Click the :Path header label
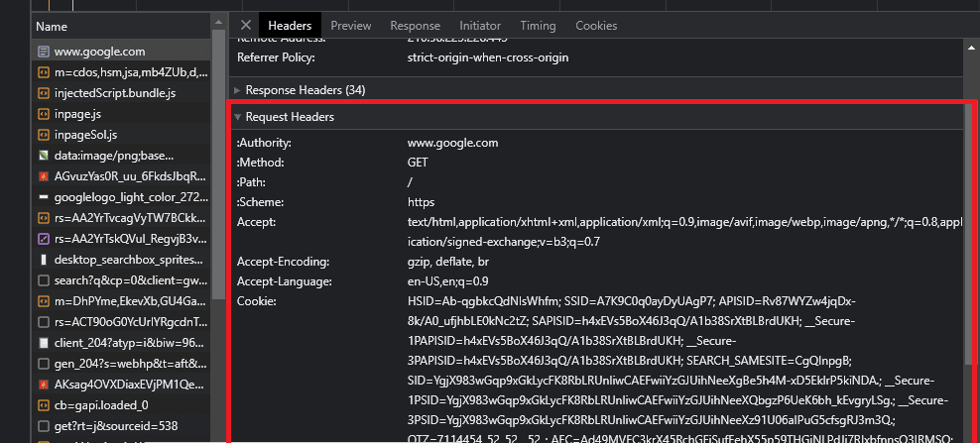This screenshot has height=443, width=980. pos(253,182)
